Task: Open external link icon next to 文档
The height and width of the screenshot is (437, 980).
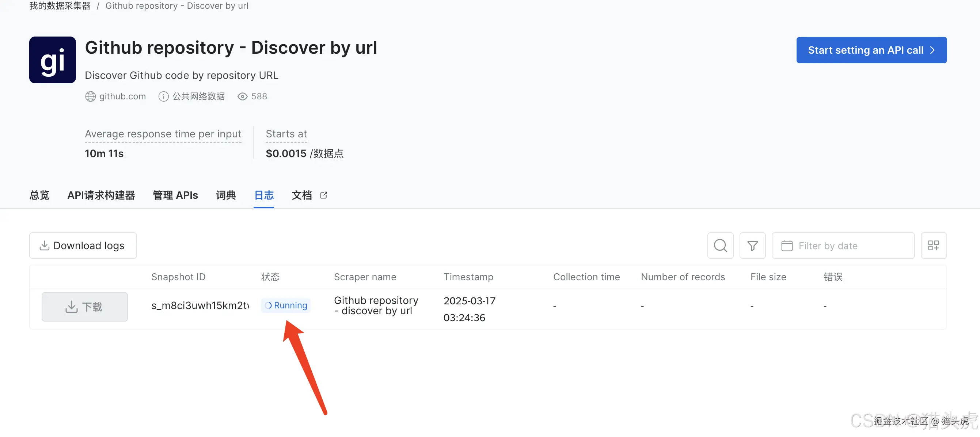Action: pyautogui.click(x=324, y=195)
